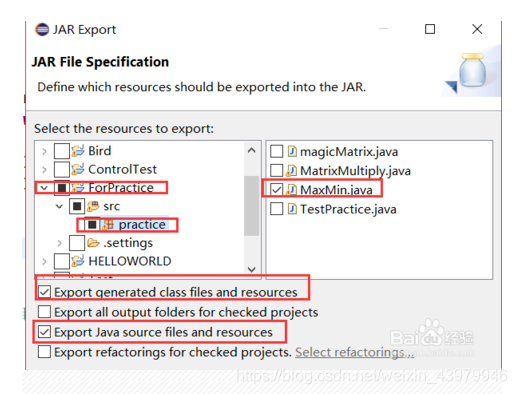
Task: Collapse the src folder node
Action: tap(59, 206)
